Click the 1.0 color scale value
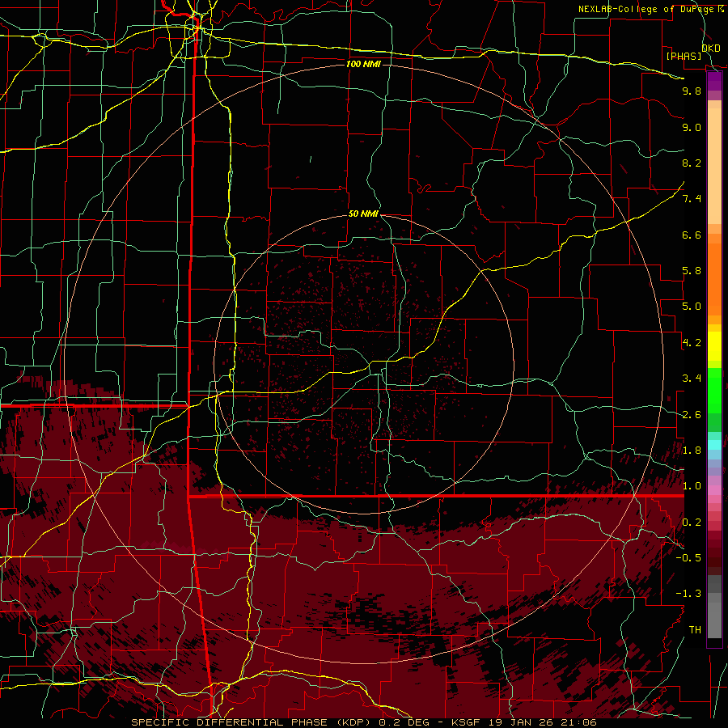Screen dimensions: 728x728 coord(692,486)
